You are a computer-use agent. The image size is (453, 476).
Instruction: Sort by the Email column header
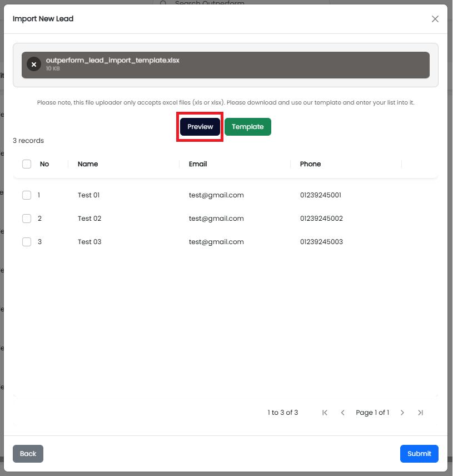[198, 164]
